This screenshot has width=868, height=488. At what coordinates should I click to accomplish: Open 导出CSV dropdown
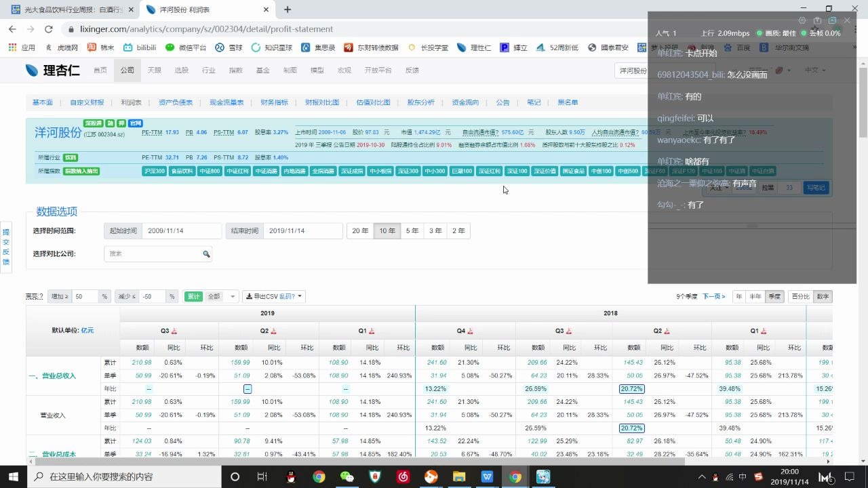[x=274, y=296]
